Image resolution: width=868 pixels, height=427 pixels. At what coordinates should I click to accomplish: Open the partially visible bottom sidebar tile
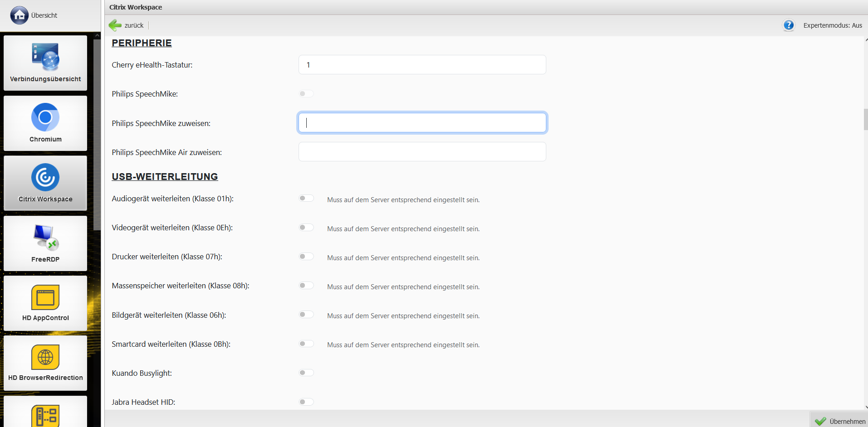tap(45, 412)
